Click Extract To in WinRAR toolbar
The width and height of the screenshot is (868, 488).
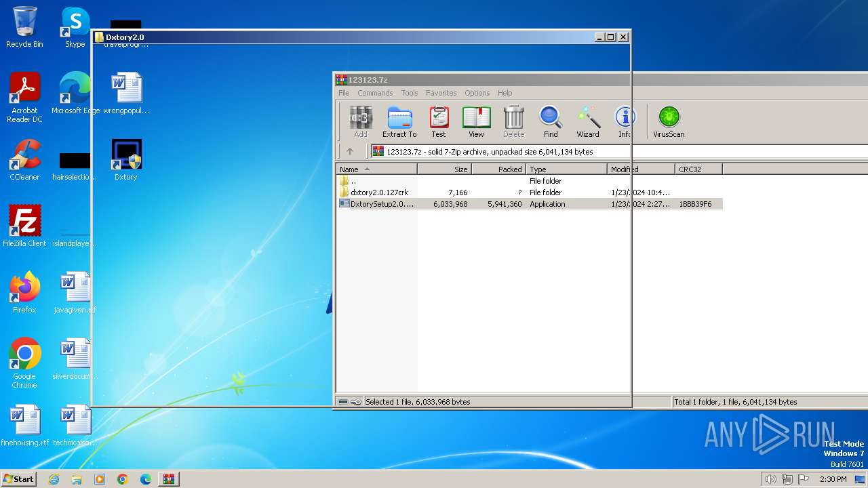(399, 122)
